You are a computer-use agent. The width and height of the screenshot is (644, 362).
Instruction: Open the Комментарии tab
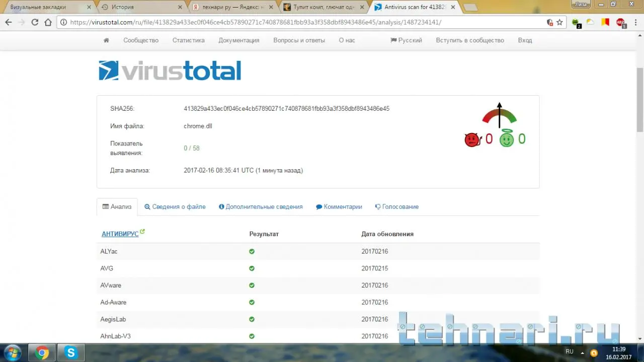339,207
